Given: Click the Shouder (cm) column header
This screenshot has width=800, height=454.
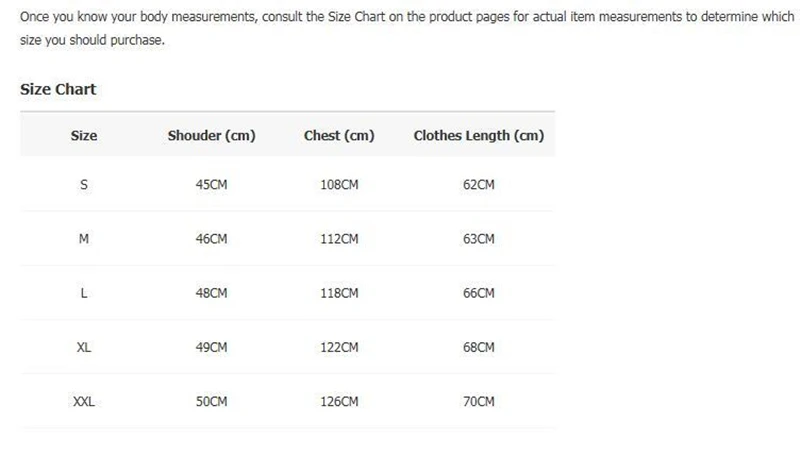Looking at the screenshot, I should pos(211,136).
